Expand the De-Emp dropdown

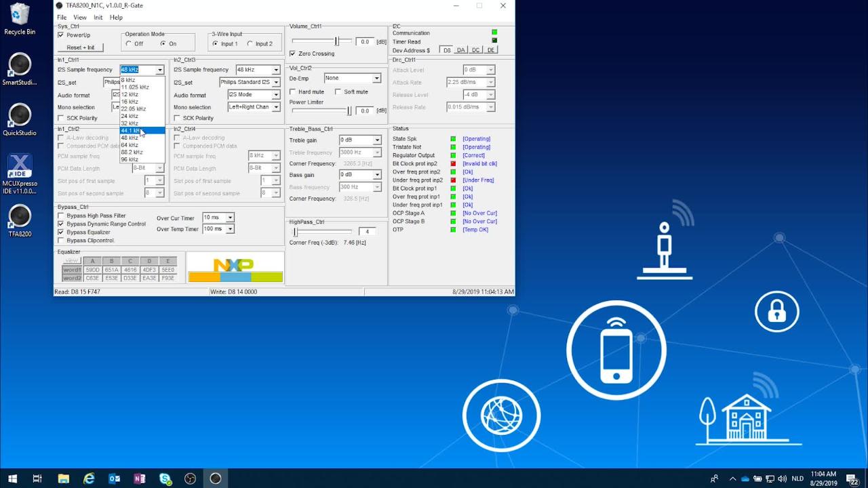point(376,78)
